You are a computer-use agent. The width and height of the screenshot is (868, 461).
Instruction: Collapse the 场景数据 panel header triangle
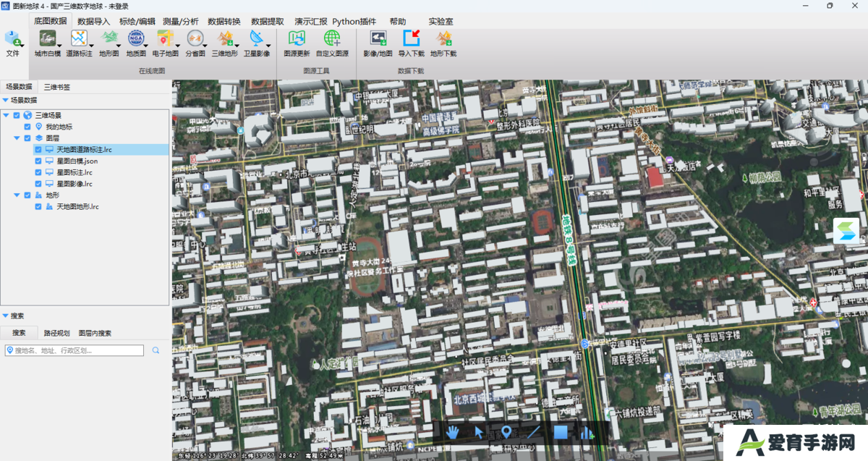pyautogui.click(x=5, y=100)
